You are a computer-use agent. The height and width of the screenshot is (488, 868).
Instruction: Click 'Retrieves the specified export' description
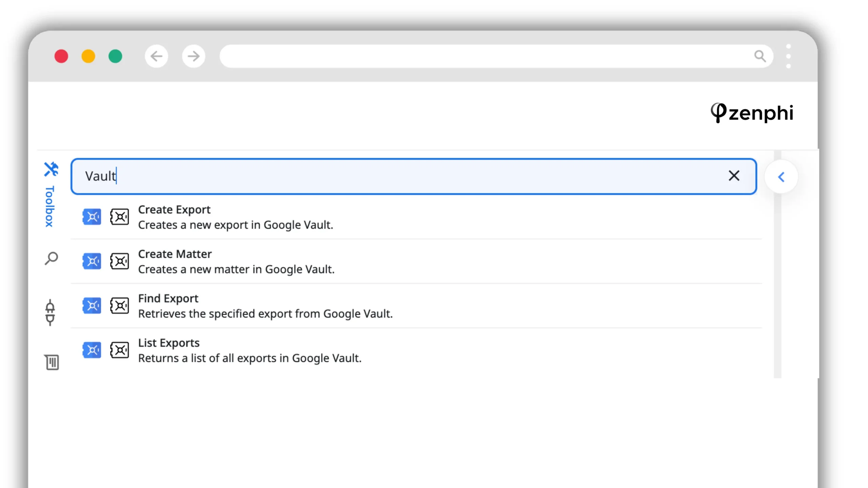tap(265, 313)
